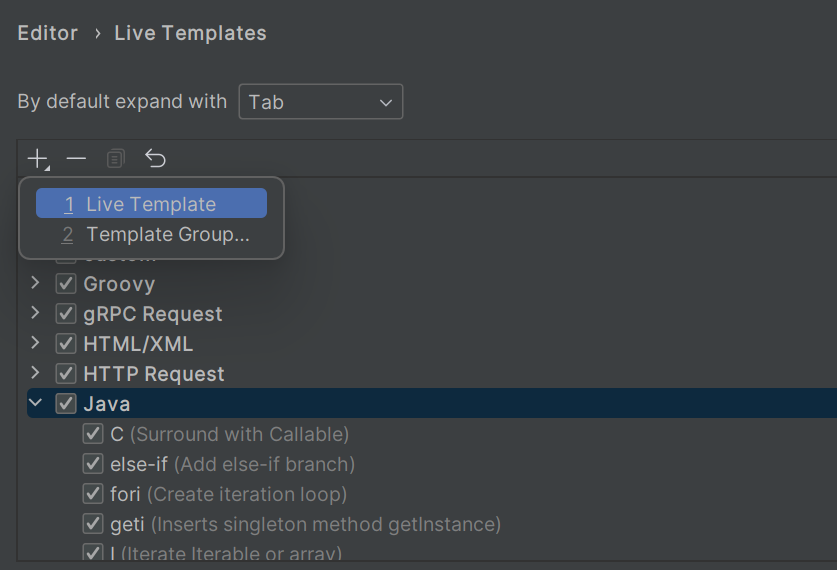The width and height of the screenshot is (837, 570).
Task: Click the Editor breadcrumb link
Action: point(47,33)
